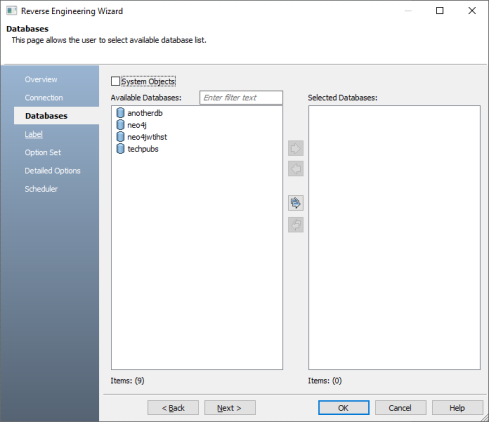
Task: Click the Next button
Action: coord(230,408)
